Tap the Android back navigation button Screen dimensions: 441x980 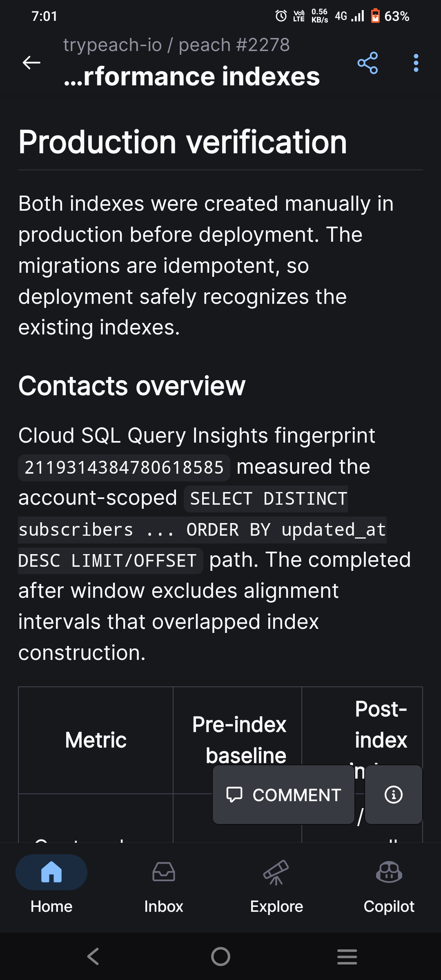pos(94,956)
